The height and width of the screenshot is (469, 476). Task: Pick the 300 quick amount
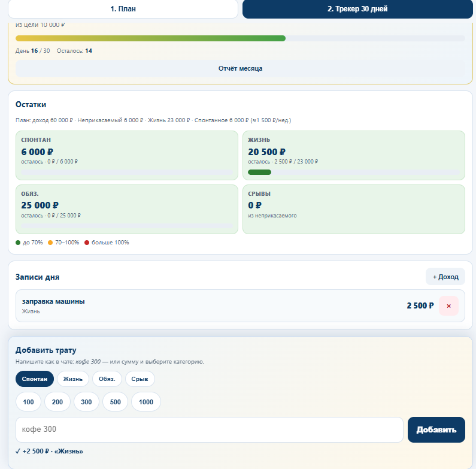(x=86, y=402)
